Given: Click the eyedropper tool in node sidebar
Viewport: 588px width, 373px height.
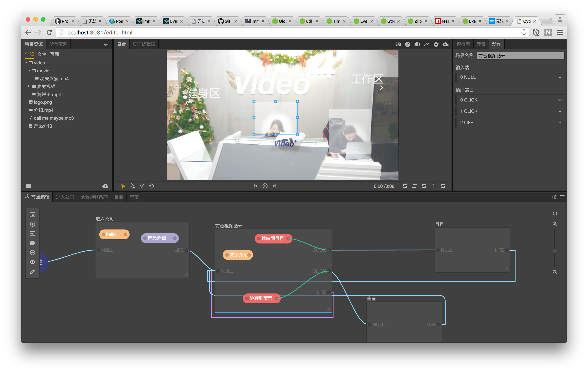Looking at the screenshot, I should (x=32, y=272).
